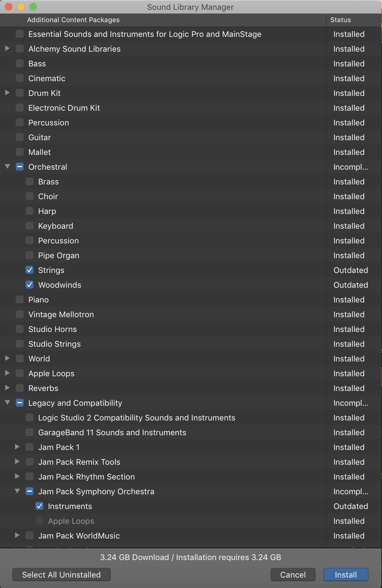382x588 pixels.
Task: Toggle the Electronic Drum Kit checkbox
Action: click(x=20, y=108)
